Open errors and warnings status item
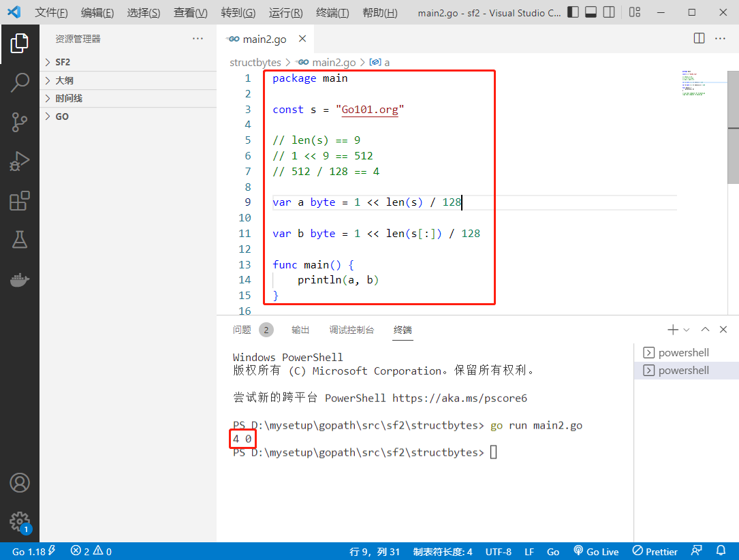Viewport: 739px width, 560px height. (x=91, y=551)
